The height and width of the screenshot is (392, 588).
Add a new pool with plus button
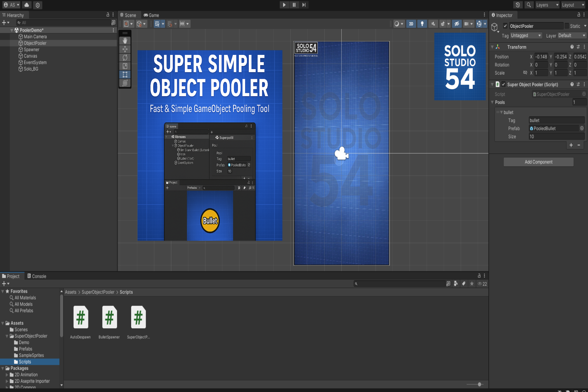pyautogui.click(x=571, y=145)
